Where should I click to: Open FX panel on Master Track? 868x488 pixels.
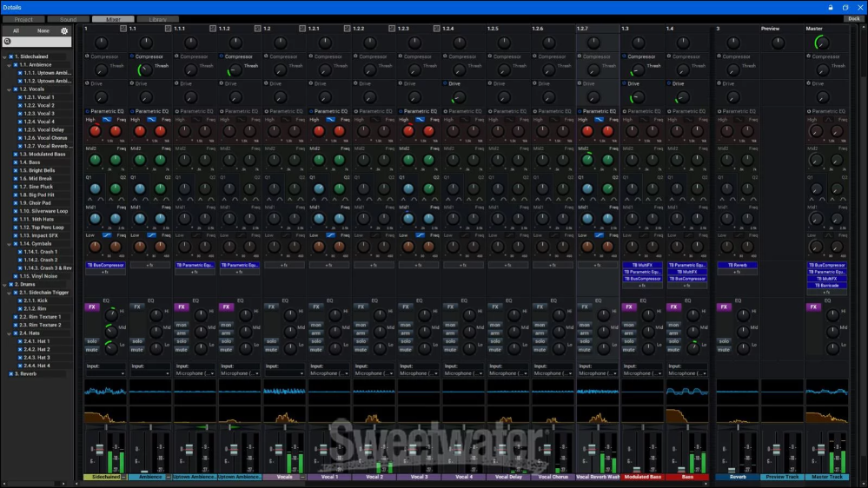(814, 307)
